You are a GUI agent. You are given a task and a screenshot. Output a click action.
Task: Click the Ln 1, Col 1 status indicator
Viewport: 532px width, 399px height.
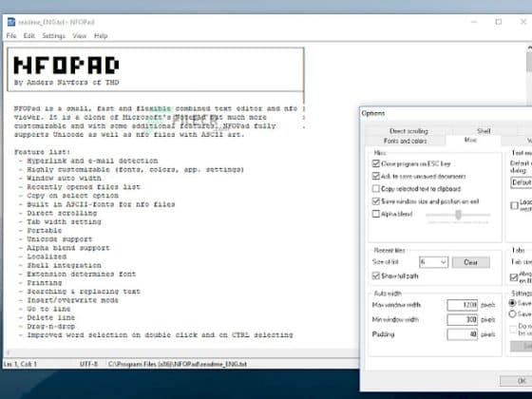[20, 364]
